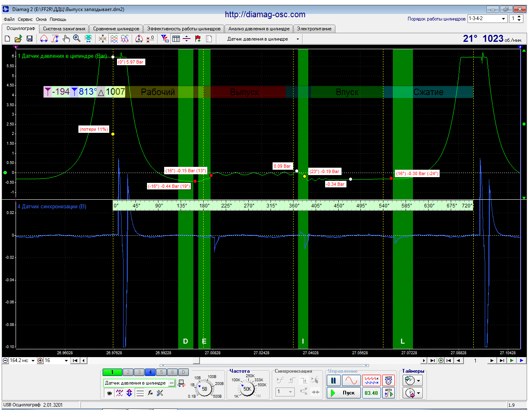Switch to Анализ давления в цилиндре tab
Screen dimensions: 532x410
(259, 29)
